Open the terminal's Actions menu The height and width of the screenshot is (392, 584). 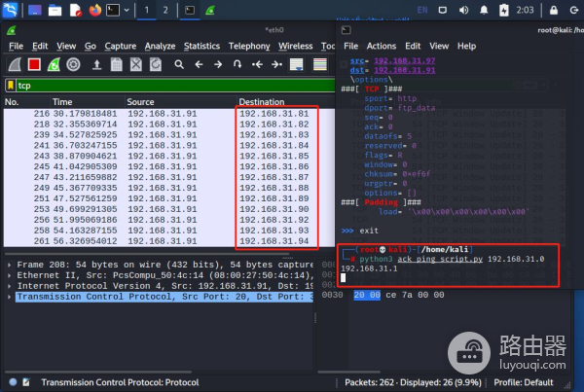[382, 46]
